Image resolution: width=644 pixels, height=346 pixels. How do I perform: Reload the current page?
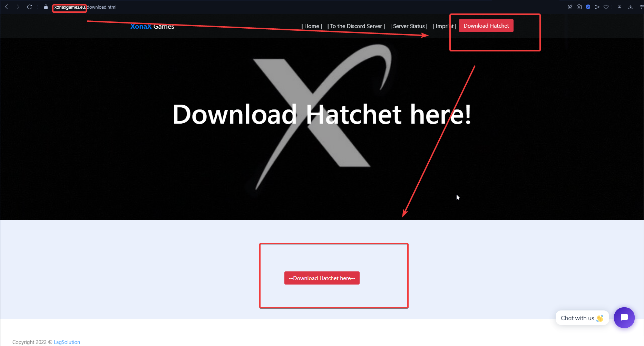click(30, 7)
